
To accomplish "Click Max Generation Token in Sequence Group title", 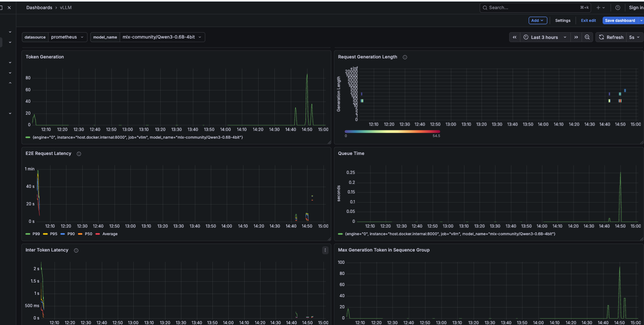I will tap(383, 250).
